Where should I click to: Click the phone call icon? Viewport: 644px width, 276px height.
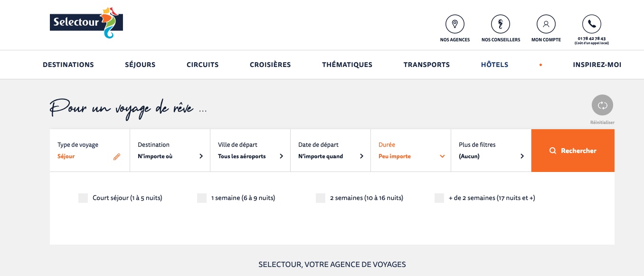click(591, 24)
